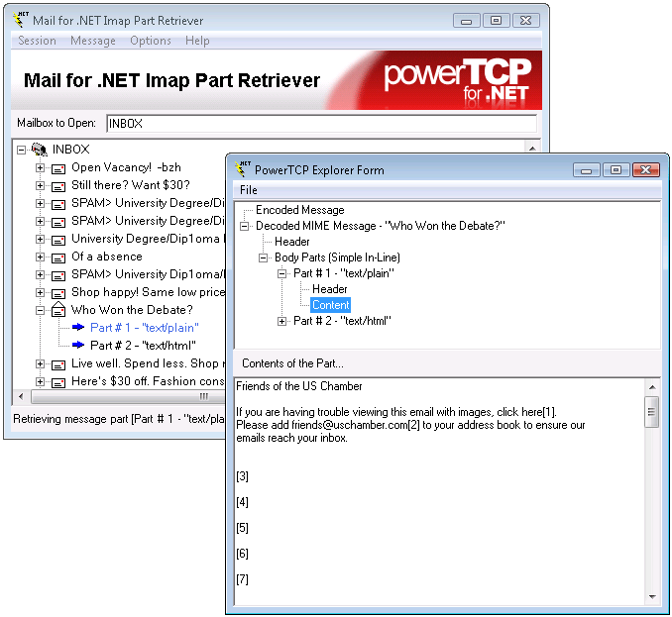
Task: Click envelope icon of Live well. Spend less.
Action: pos(58,364)
